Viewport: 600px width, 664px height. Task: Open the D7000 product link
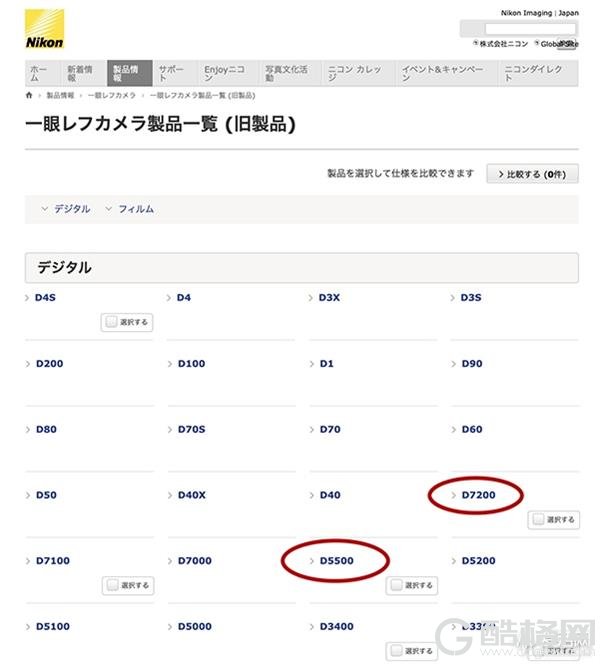tap(195, 561)
